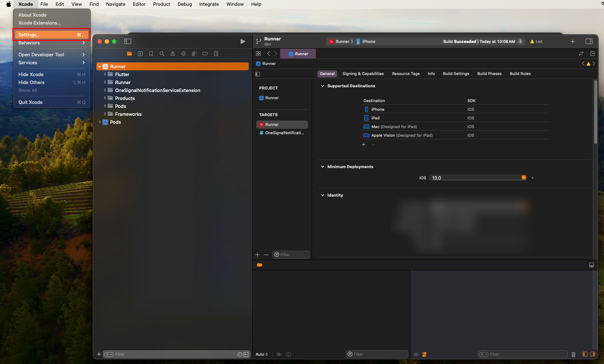The height and width of the screenshot is (364, 604).
Task: Remove selected target with minus button
Action: click(x=266, y=255)
